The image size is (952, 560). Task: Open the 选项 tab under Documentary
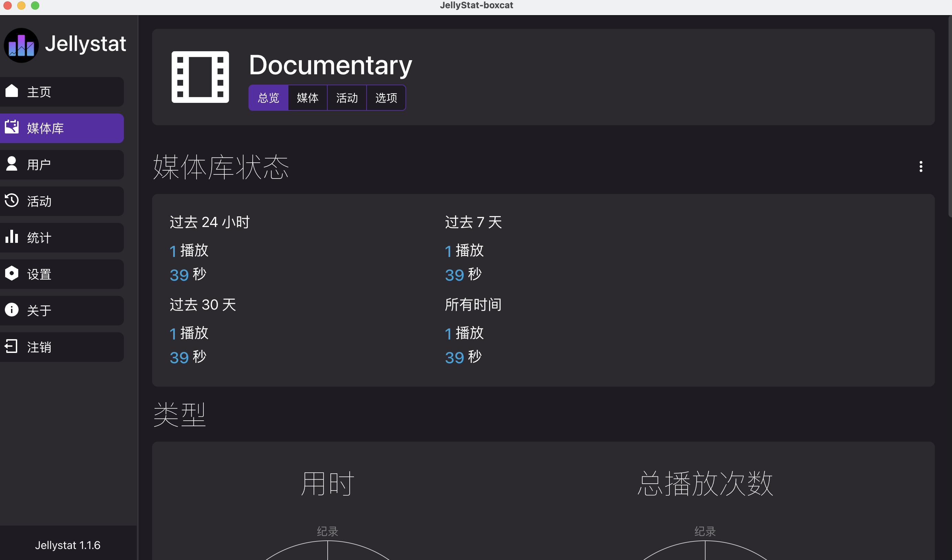[x=387, y=98]
